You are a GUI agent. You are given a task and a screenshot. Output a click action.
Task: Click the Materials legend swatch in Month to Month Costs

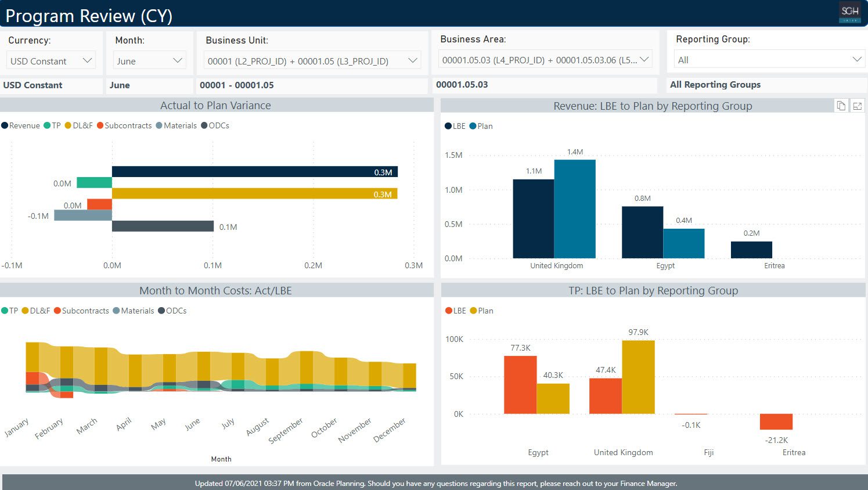[x=116, y=311]
